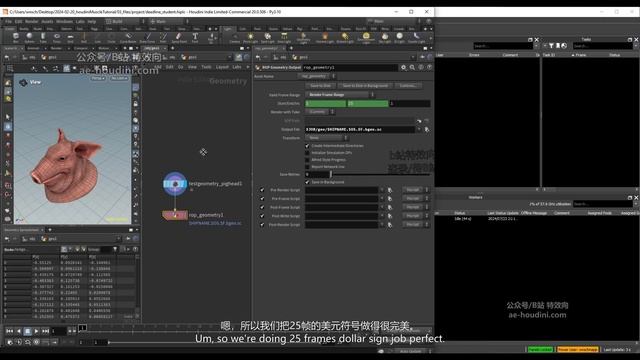Viewport: 640px width, 360px height.
Task: Select the Sphere shelf tool
Action: pyautogui.click(x=29, y=38)
